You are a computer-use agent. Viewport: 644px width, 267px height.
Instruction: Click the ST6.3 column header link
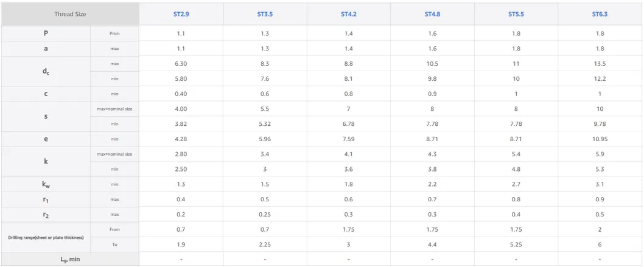[x=600, y=14]
